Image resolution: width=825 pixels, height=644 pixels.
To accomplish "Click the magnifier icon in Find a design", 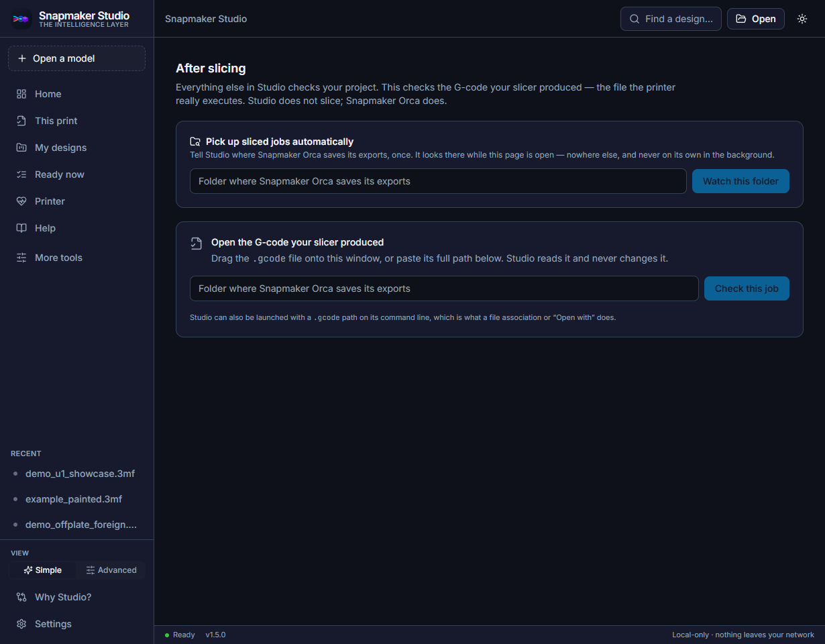I will (635, 19).
